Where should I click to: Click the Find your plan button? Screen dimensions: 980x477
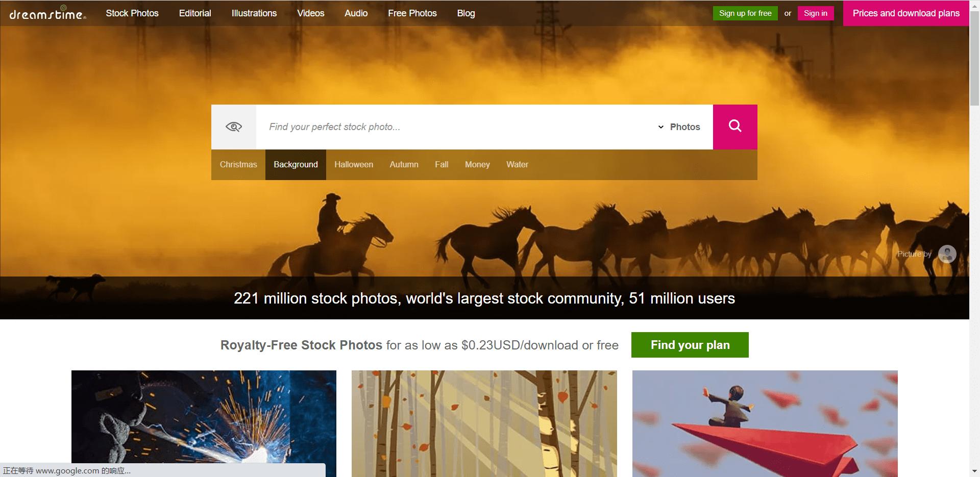(690, 345)
